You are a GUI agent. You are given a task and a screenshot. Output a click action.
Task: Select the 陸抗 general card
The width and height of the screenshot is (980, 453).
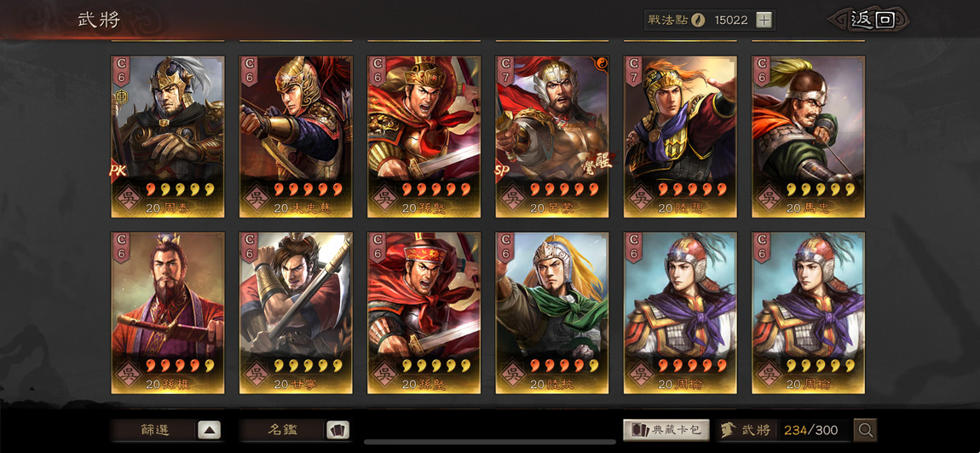click(552, 313)
